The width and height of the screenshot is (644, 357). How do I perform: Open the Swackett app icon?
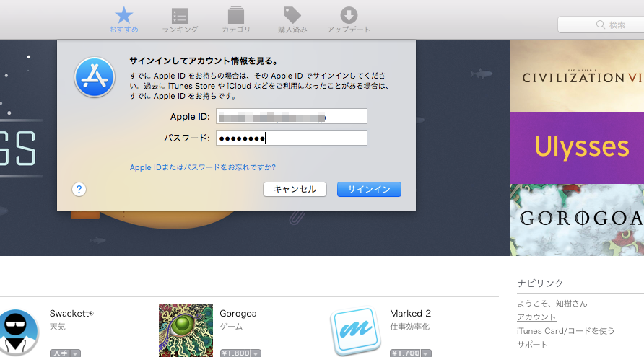click(x=17, y=332)
